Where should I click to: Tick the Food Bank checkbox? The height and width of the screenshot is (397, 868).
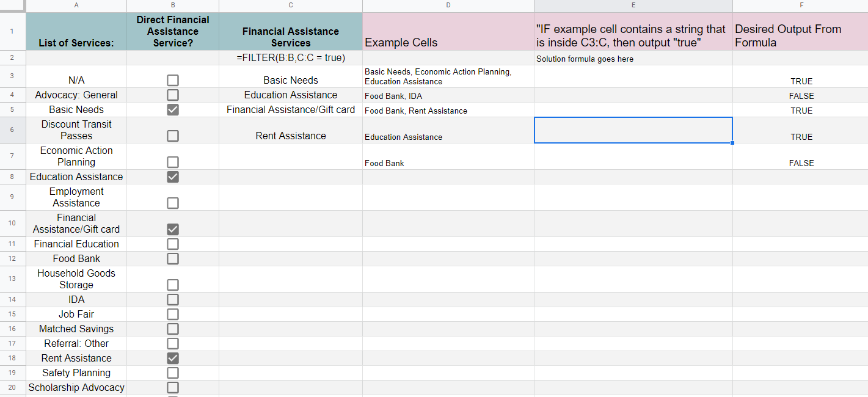click(x=173, y=258)
